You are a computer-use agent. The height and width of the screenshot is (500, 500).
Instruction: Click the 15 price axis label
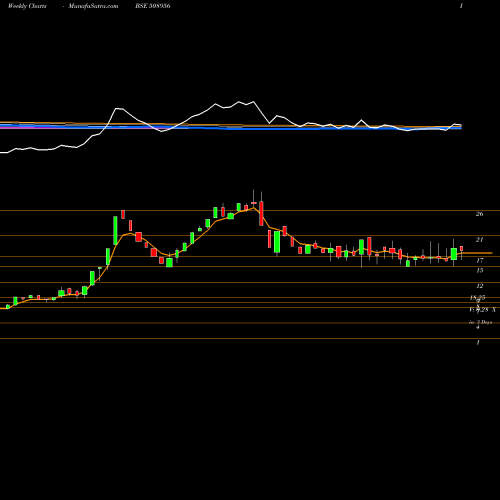click(x=479, y=270)
